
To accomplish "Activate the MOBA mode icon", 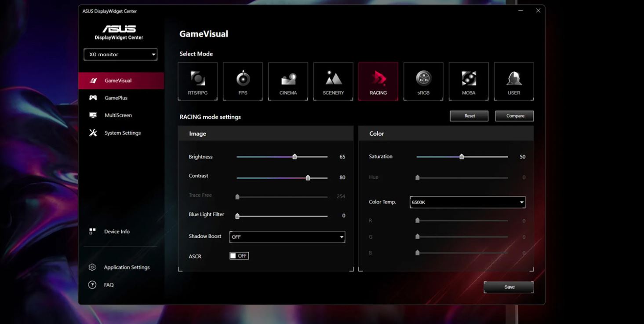I will coord(469,81).
